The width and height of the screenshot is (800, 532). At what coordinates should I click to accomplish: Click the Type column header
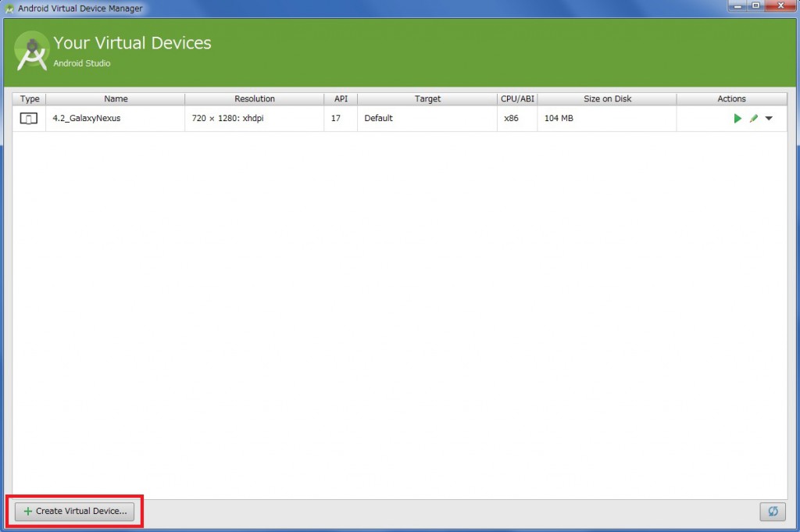coord(30,99)
